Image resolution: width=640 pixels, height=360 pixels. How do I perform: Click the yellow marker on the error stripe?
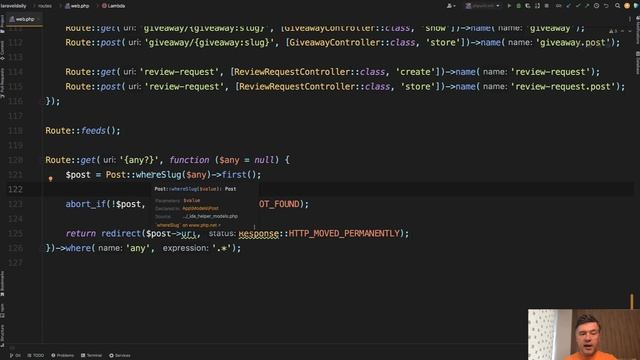click(631, 301)
